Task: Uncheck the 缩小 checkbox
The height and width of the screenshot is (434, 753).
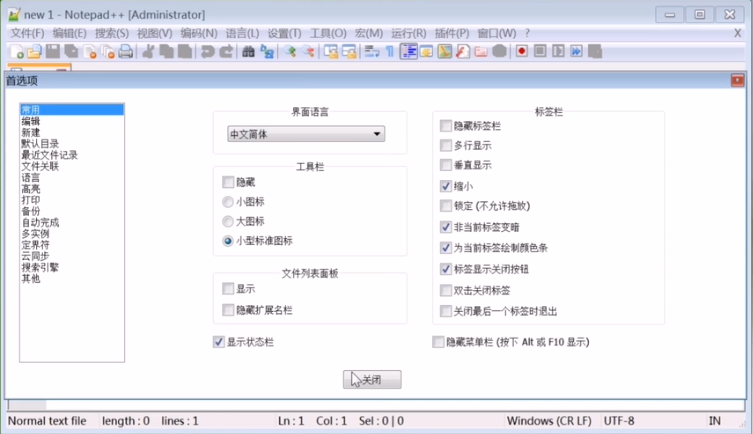Action: click(446, 186)
